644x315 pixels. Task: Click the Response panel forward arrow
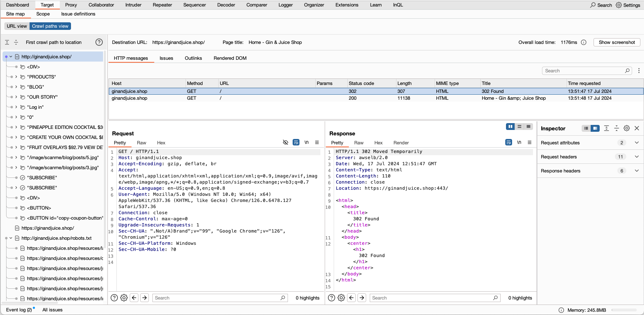click(x=362, y=298)
